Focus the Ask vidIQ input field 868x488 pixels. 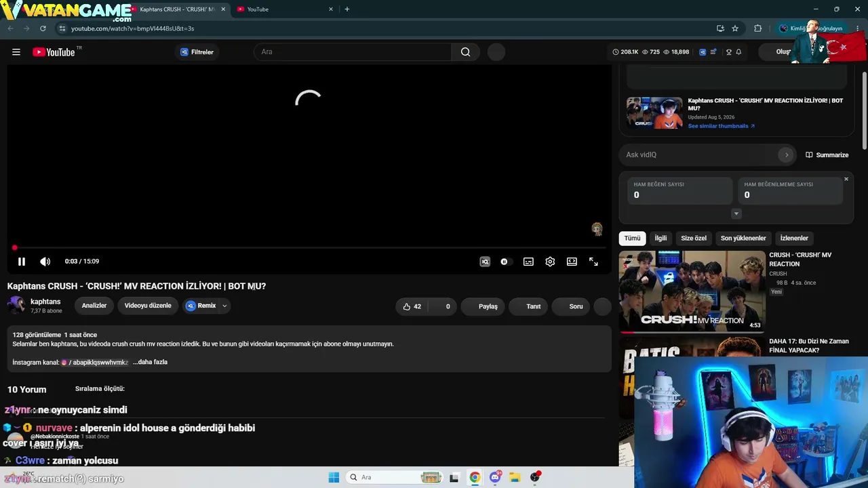(x=700, y=155)
